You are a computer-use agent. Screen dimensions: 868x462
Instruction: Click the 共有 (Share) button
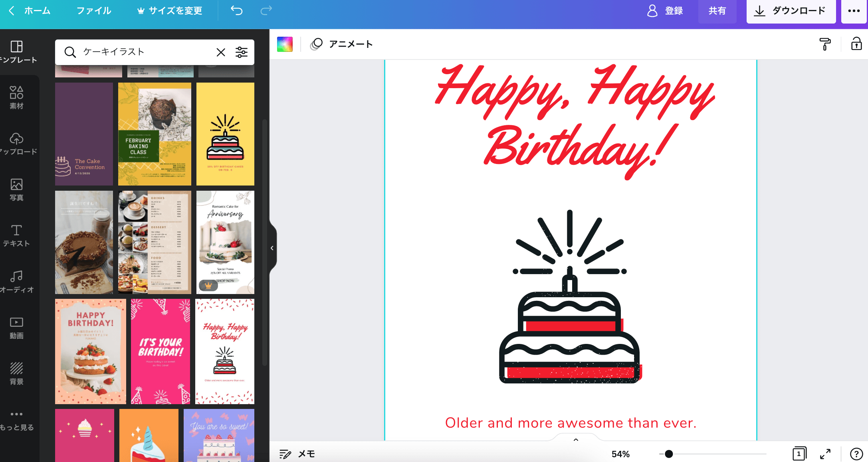(x=717, y=11)
